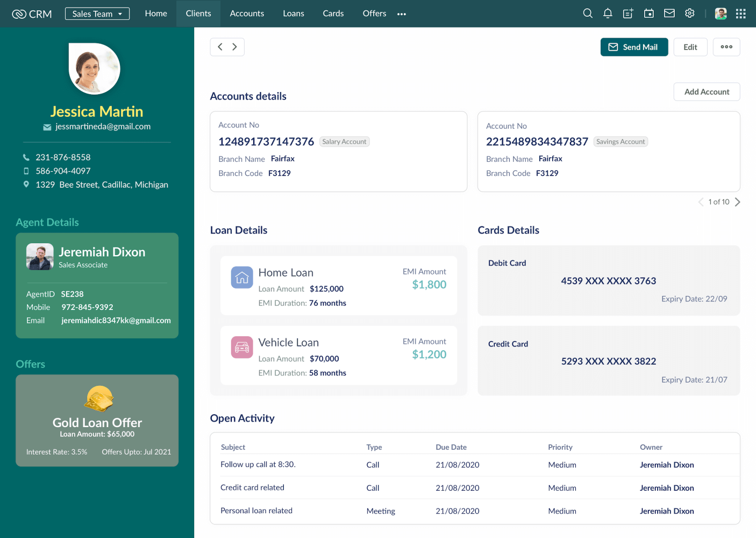Click the Jeremiah Dixon owner link in Follow up row
This screenshot has height=538, width=756.
pyautogui.click(x=667, y=465)
